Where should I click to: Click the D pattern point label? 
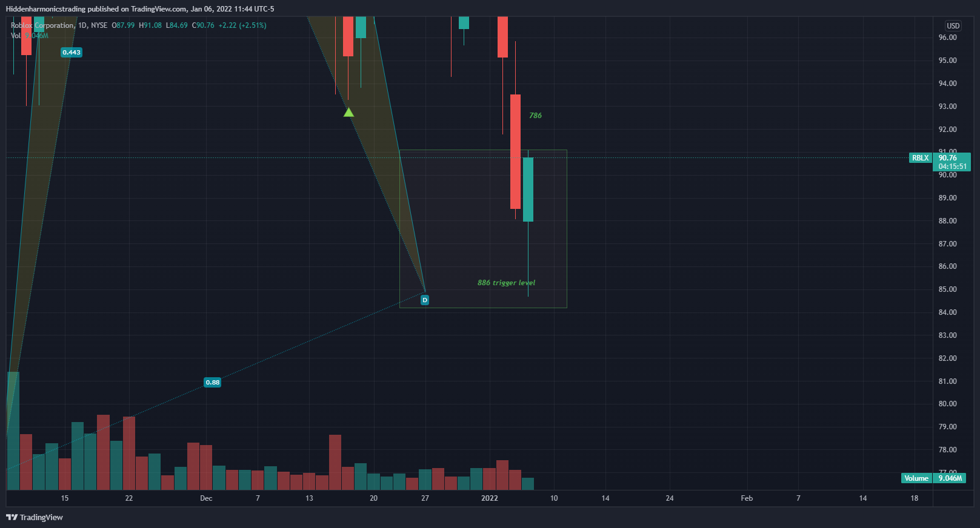425,300
